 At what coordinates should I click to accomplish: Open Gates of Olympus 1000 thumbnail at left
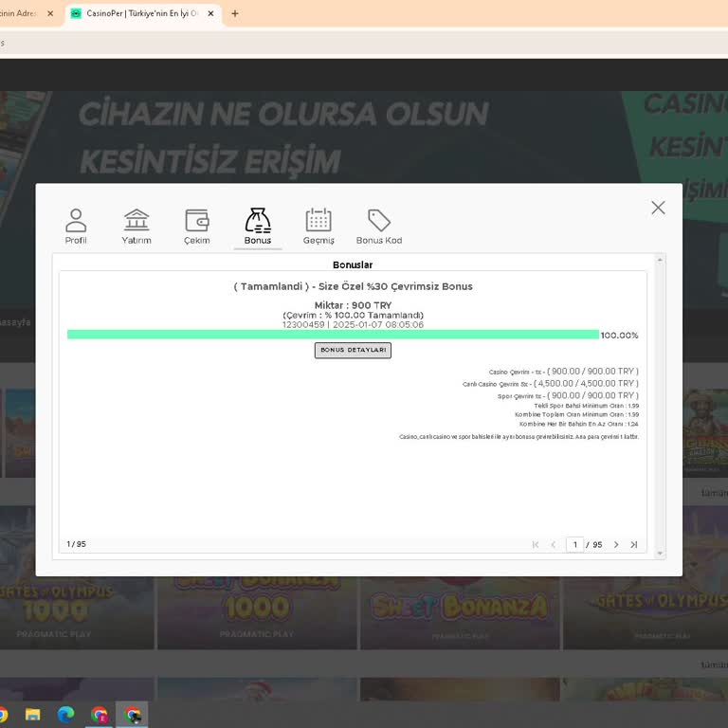pos(77,613)
